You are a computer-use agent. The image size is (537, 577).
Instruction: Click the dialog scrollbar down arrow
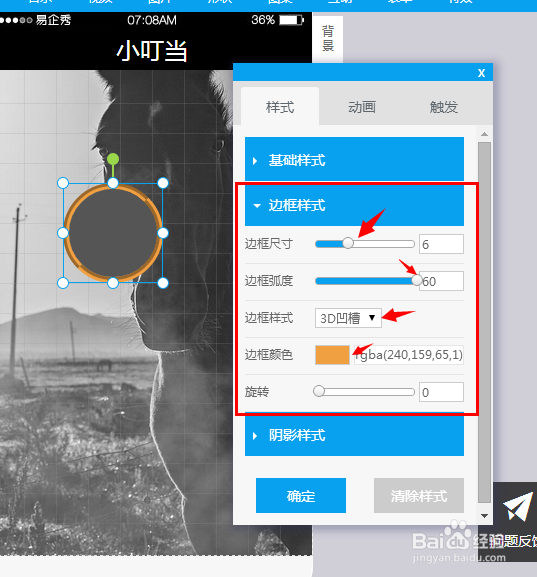coord(484,516)
